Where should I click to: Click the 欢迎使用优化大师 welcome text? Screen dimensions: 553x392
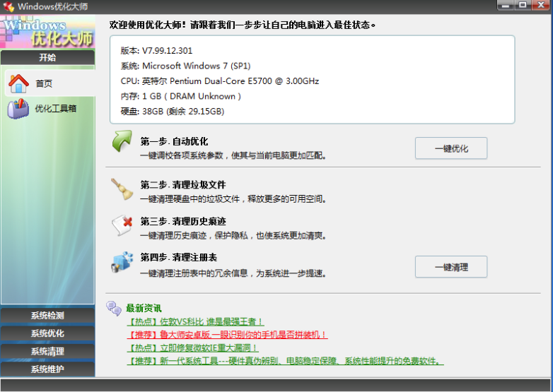(243, 25)
